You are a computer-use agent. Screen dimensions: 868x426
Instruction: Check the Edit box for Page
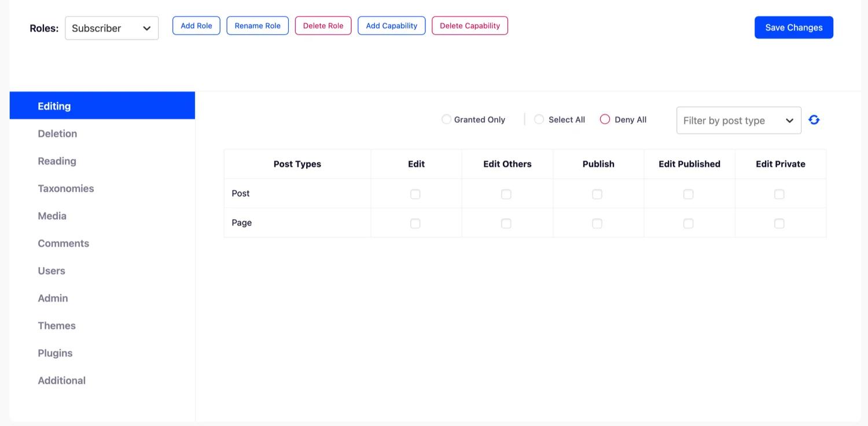pos(415,223)
